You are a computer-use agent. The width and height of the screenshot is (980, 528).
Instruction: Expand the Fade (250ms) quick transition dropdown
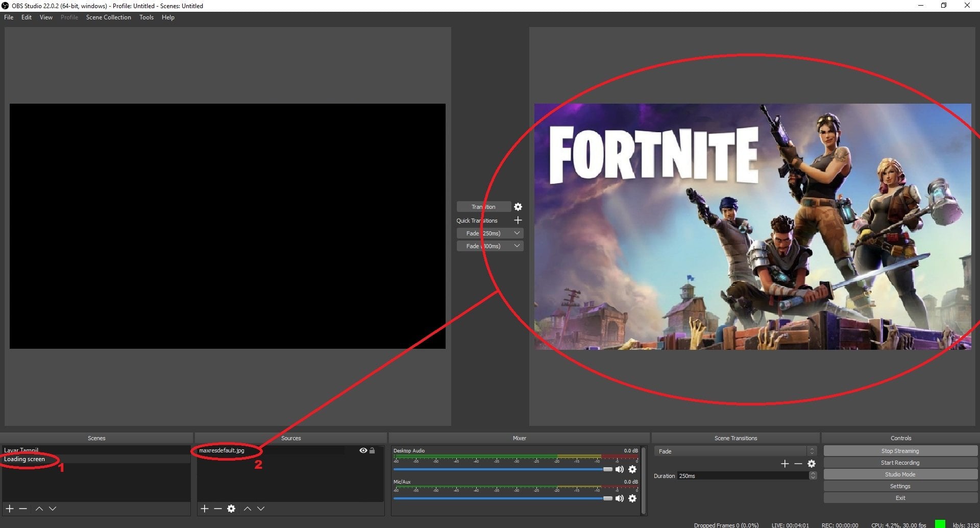tap(517, 233)
